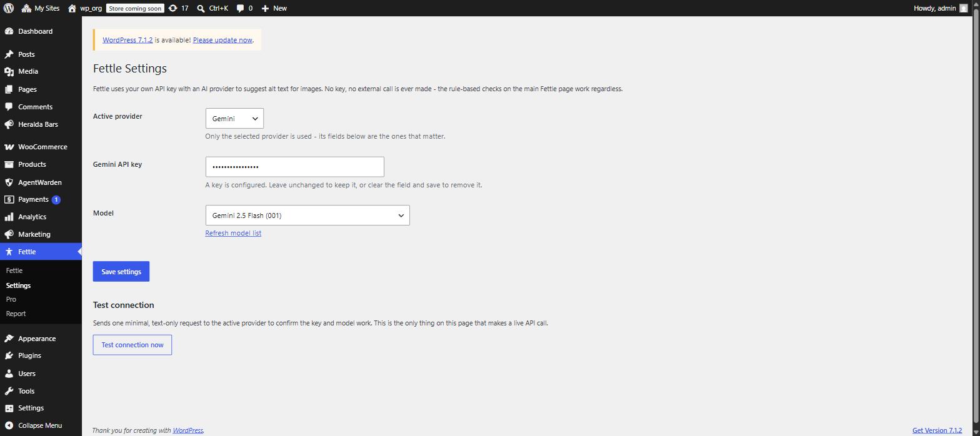Screen dimensions: 980x436
Task: Click the WooCommerce icon in sidebar
Action: 9,147
